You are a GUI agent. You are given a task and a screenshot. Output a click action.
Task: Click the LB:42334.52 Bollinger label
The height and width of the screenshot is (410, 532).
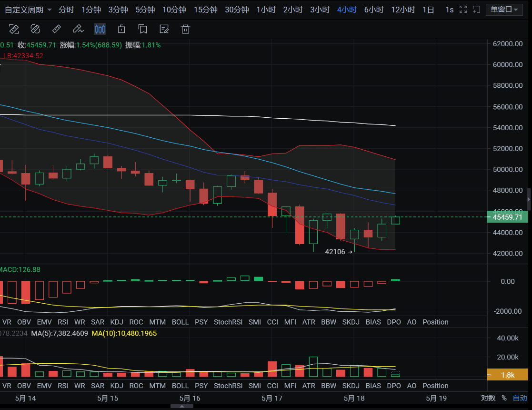[x=22, y=56]
